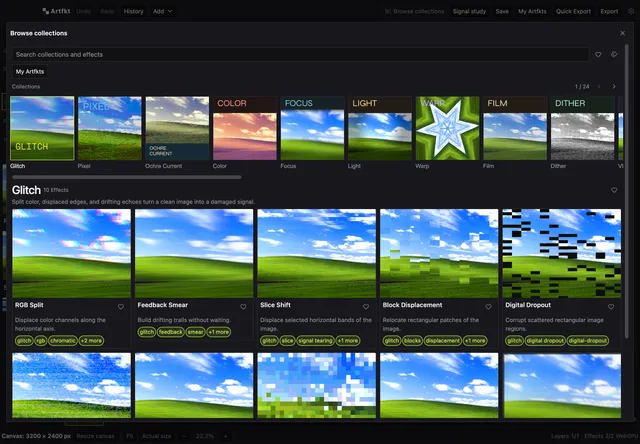Image resolution: width=640 pixels, height=444 pixels.
Task: Select the My Artfkts filter chip
Action: (30, 71)
